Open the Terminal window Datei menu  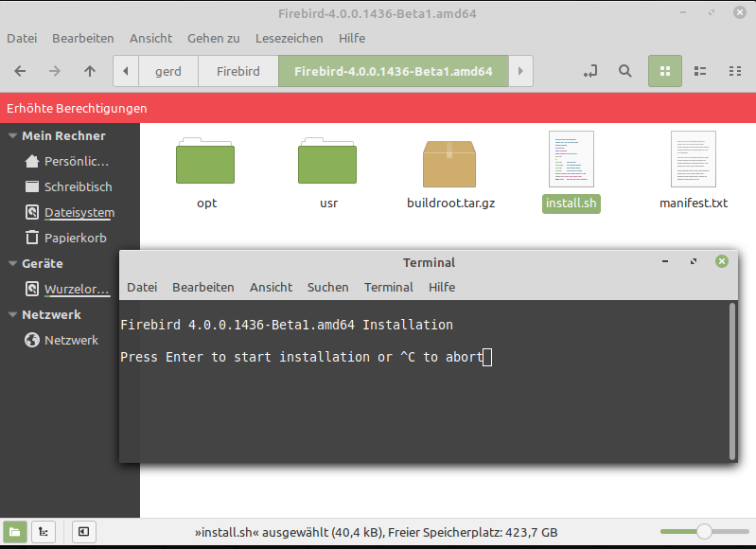pos(142,287)
